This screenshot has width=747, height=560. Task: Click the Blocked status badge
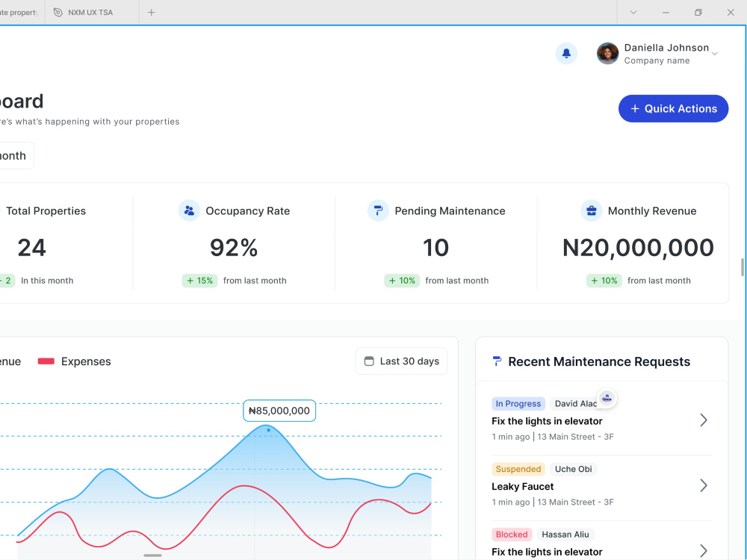tap(512, 535)
